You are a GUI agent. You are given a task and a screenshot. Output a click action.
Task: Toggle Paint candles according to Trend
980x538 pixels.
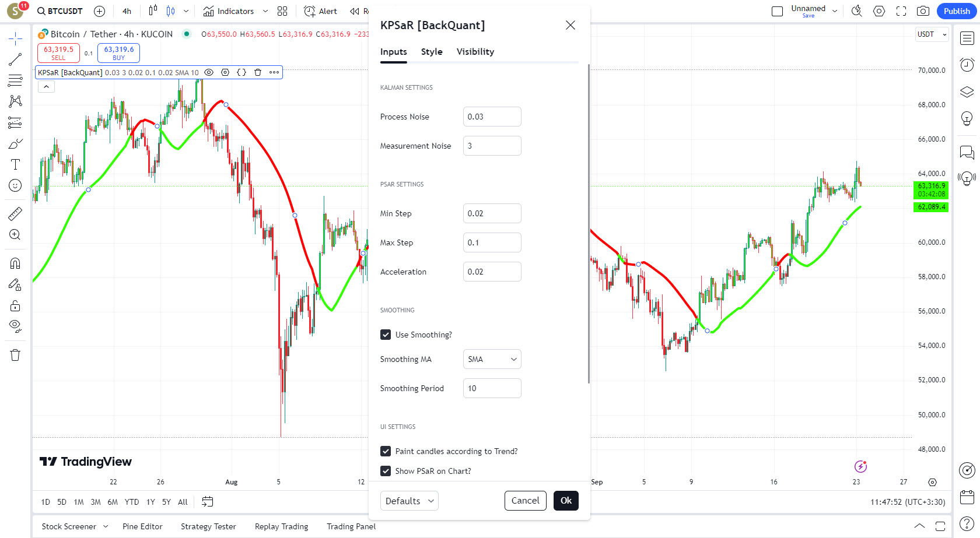tap(386, 451)
